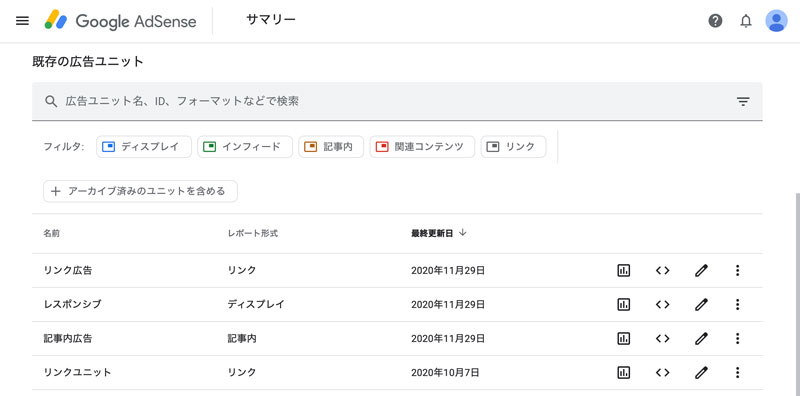Image resolution: width=800 pixels, height=396 pixels.
Task: Open the user account avatar
Action: pyautogui.click(x=776, y=21)
